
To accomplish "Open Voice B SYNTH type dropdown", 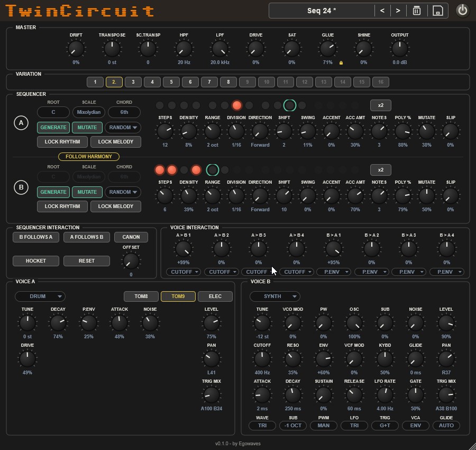I will pyautogui.click(x=274, y=296).
